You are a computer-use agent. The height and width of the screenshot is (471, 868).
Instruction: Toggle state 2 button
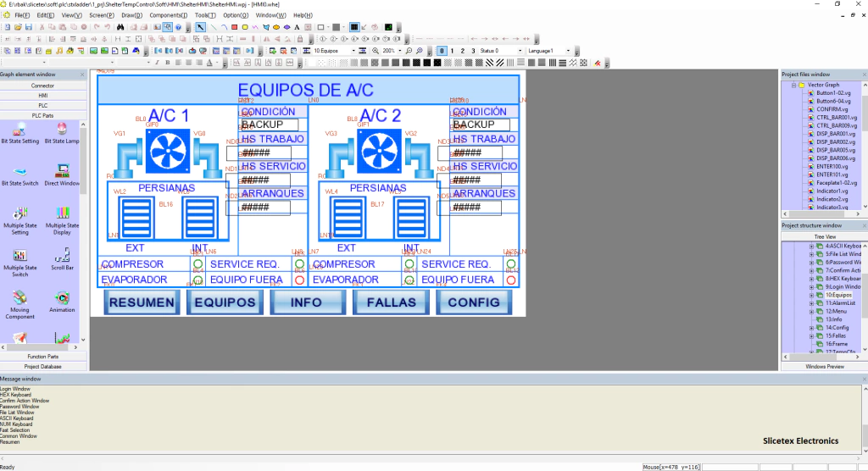coord(463,51)
